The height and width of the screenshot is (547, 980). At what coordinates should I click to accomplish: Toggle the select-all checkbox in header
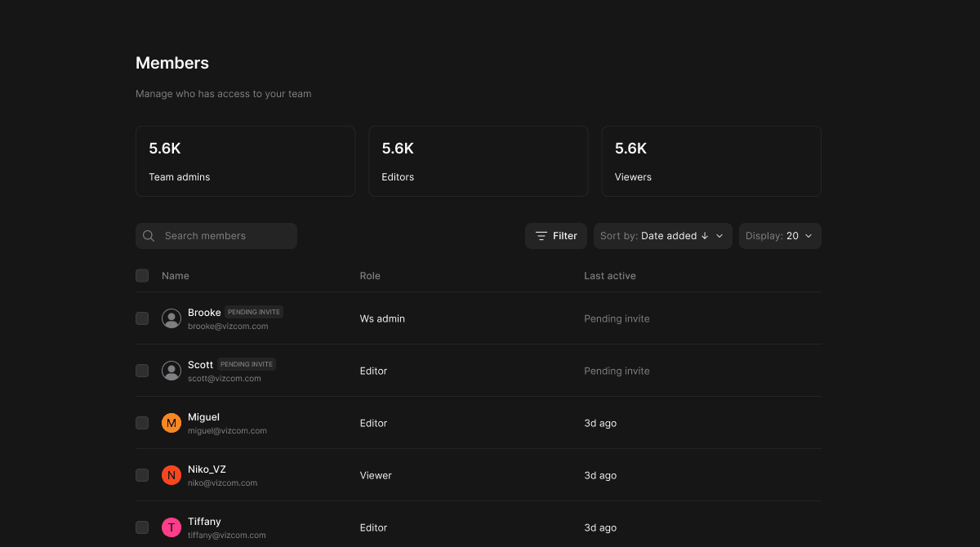tap(142, 276)
